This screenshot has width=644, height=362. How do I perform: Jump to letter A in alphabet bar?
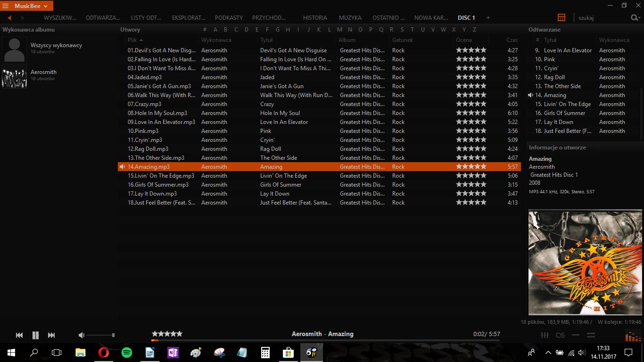[x=215, y=29]
